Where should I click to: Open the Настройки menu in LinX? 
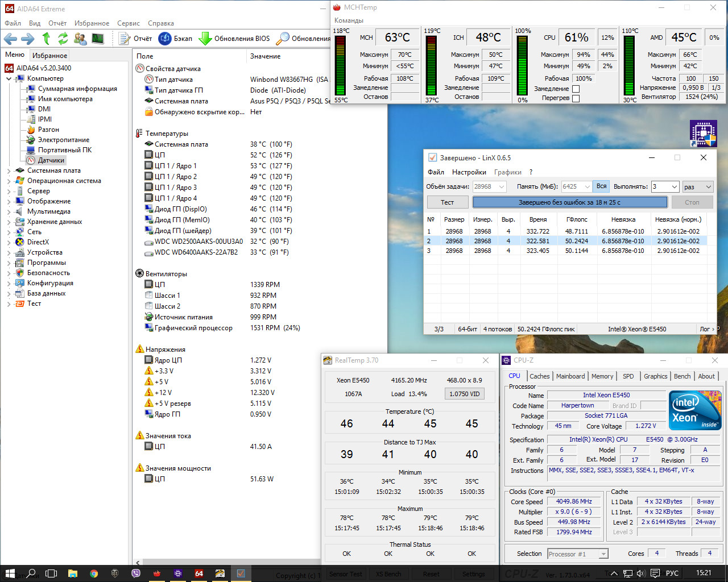[469, 172]
